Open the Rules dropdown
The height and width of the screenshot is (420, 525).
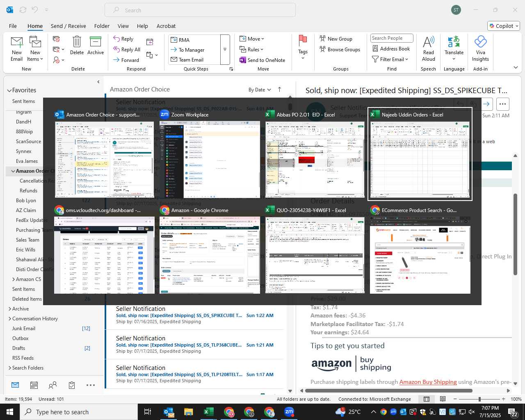tap(251, 50)
